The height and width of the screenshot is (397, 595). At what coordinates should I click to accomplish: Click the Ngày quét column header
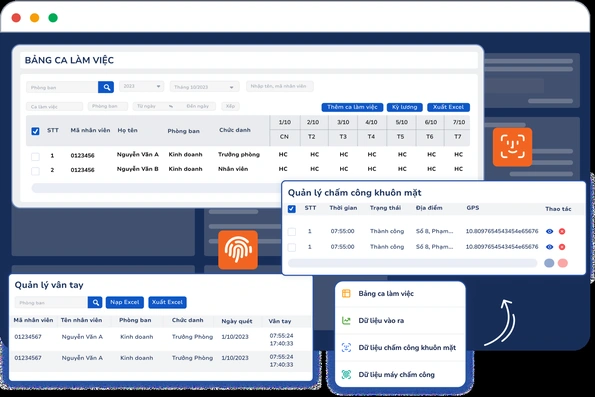[x=237, y=321]
